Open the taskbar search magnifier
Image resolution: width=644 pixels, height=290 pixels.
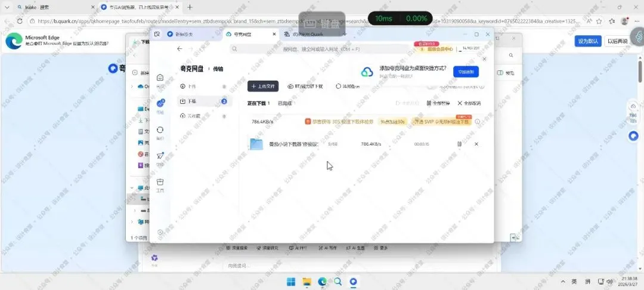pos(338,282)
